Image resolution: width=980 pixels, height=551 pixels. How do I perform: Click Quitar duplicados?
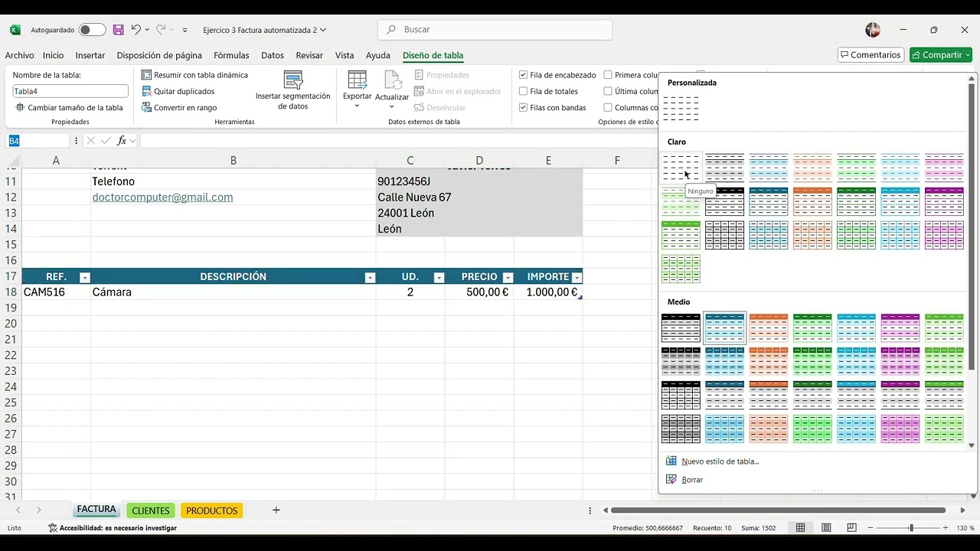click(x=178, y=91)
